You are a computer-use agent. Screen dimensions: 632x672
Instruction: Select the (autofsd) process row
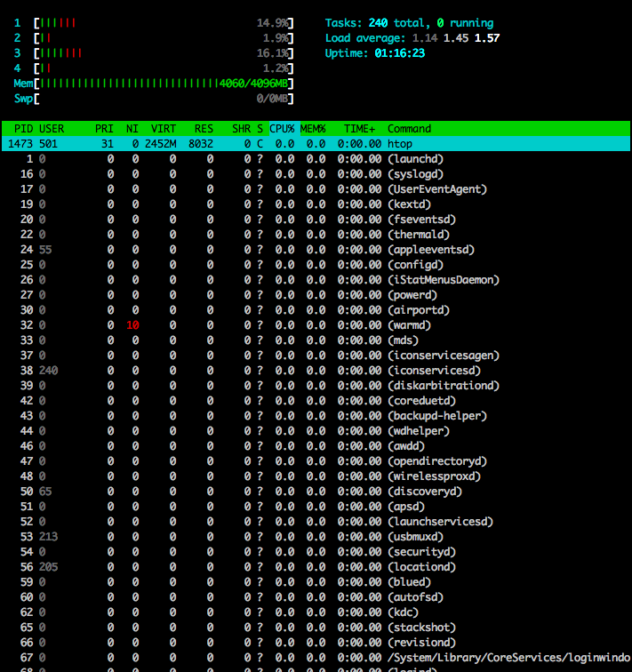pos(316,597)
